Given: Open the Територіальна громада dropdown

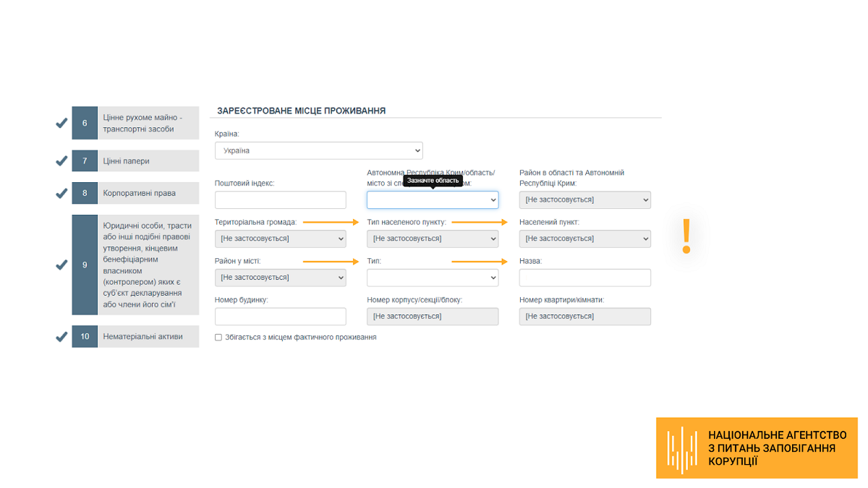Looking at the screenshot, I should point(281,239).
